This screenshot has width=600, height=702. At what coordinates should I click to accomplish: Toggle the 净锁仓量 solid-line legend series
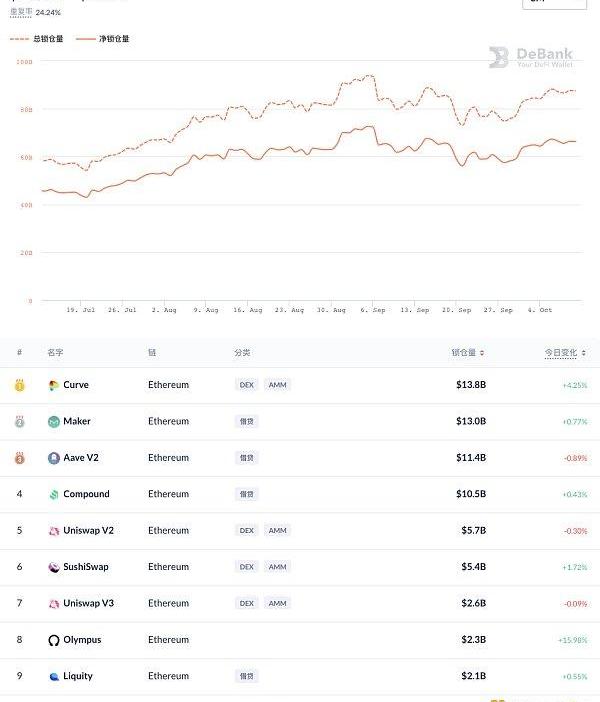pos(106,39)
